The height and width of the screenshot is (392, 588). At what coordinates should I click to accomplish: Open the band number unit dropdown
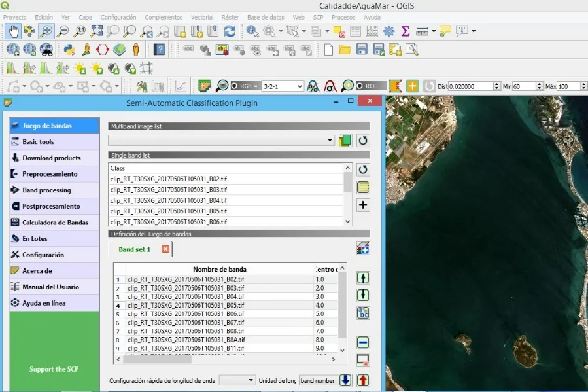(x=318, y=380)
